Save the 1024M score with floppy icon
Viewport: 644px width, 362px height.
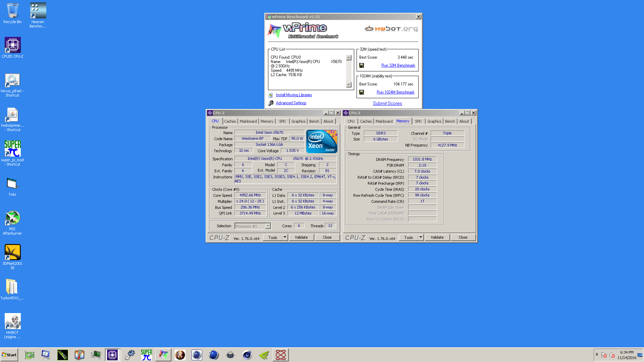click(362, 92)
